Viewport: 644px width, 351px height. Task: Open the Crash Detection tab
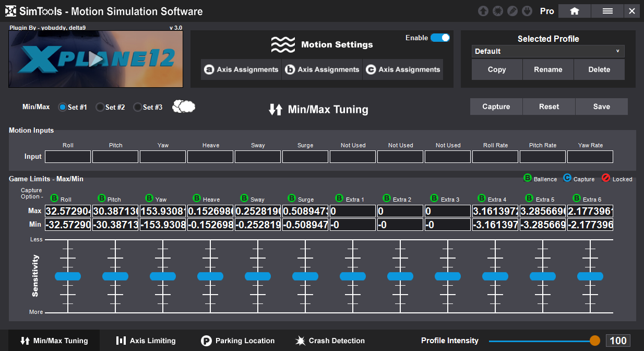point(329,341)
